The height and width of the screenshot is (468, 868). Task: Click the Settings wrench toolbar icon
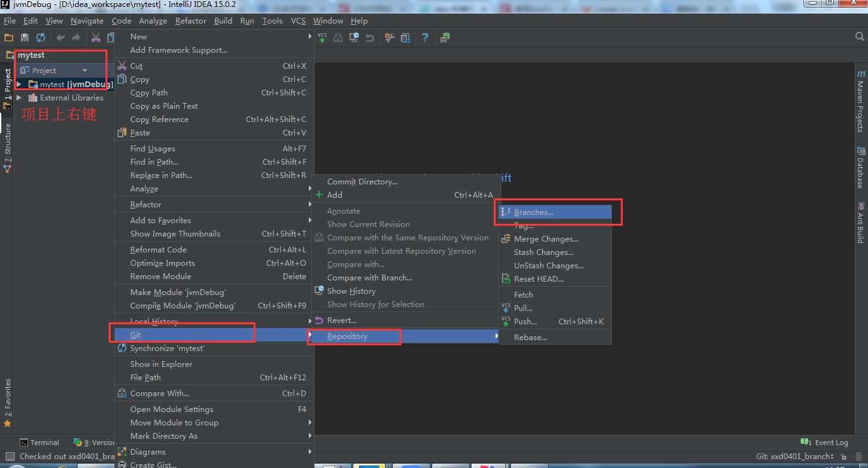[390, 38]
